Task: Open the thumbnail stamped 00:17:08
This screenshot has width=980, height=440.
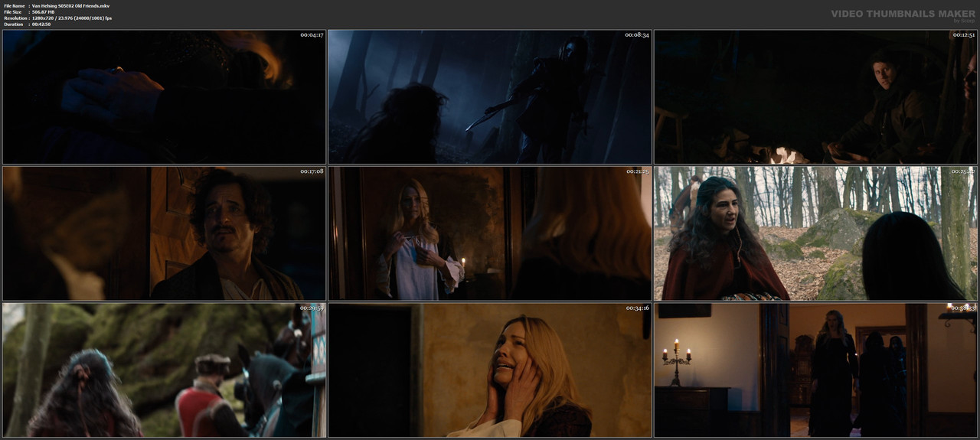Action: (x=164, y=233)
